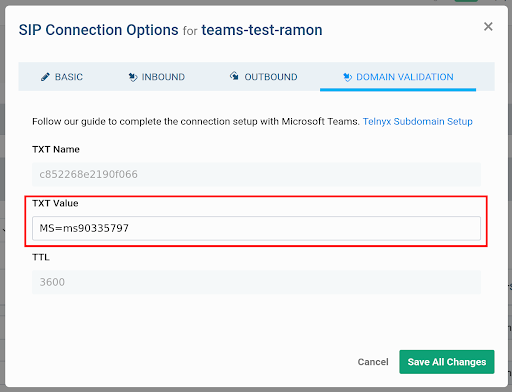Select the OUTBOUND tab label
Image resolution: width=512 pixels, height=392 pixels.
(x=271, y=77)
